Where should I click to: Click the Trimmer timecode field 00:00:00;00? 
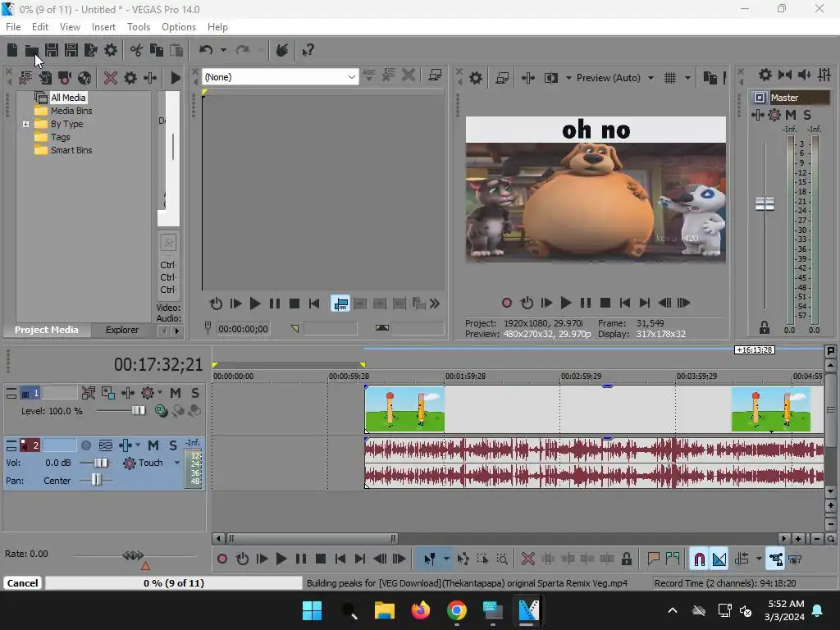pos(243,329)
